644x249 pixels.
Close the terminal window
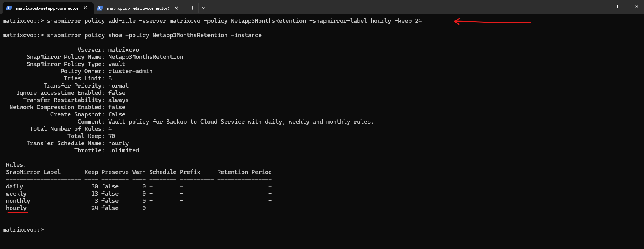click(637, 6)
